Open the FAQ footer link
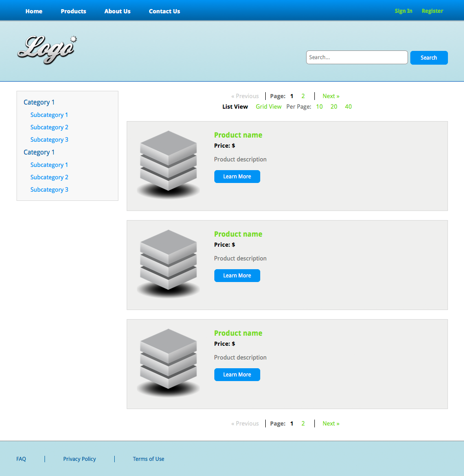464x476 pixels. coord(21,459)
